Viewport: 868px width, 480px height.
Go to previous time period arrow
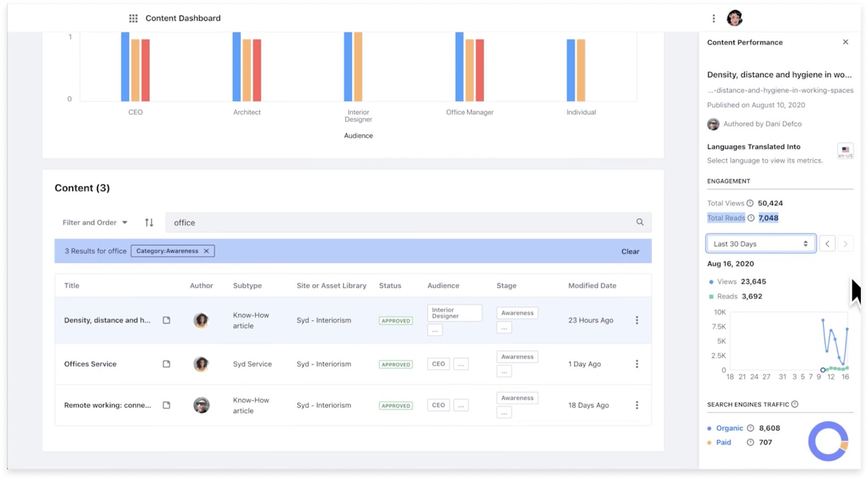click(827, 244)
